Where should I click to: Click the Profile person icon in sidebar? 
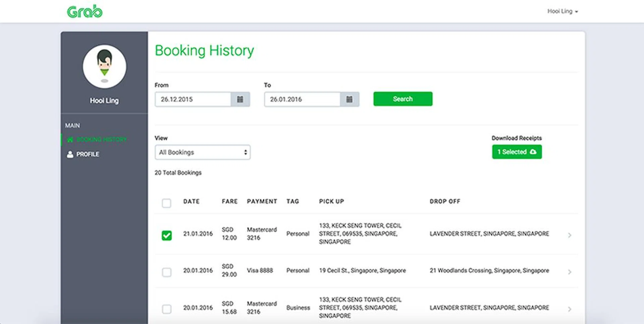[x=70, y=154]
